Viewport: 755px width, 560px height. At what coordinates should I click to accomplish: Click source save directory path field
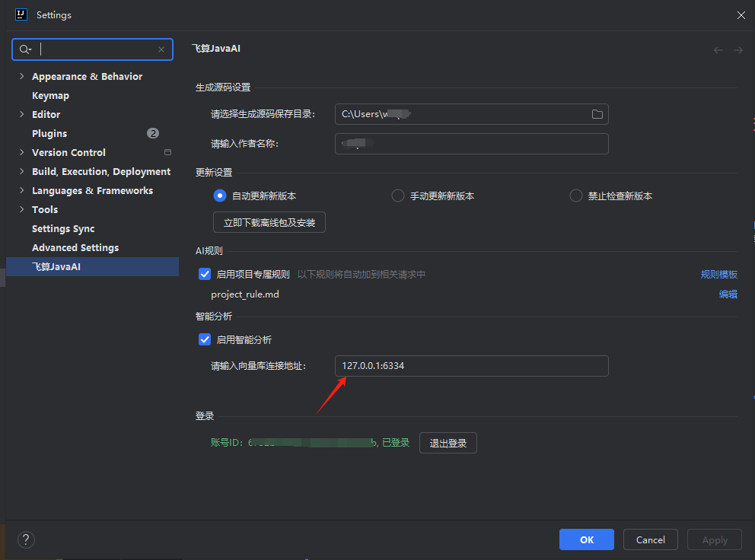tap(471, 114)
